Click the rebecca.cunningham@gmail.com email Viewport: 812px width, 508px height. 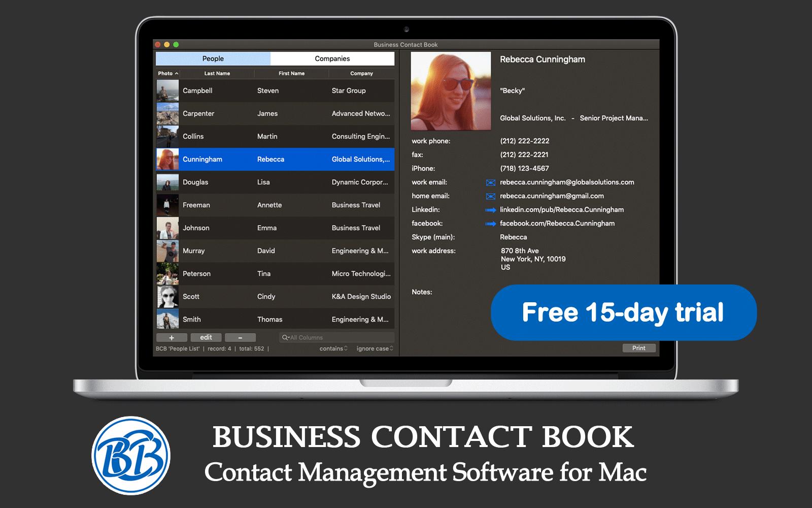552,196
